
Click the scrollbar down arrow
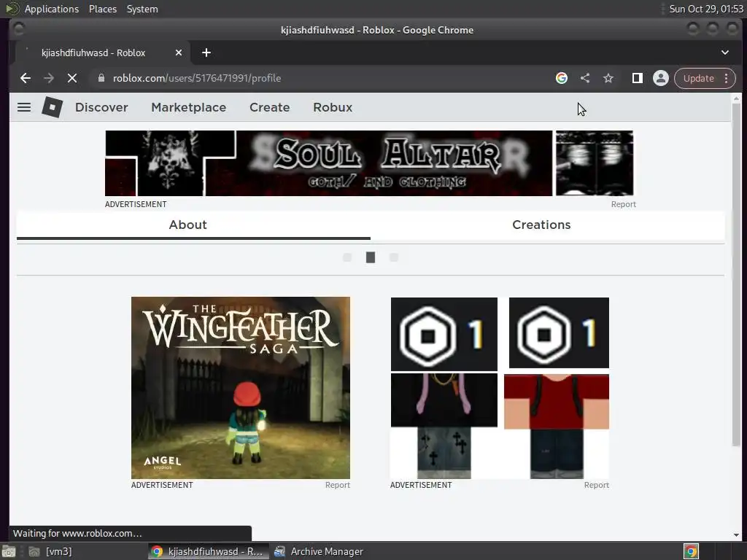(736, 535)
